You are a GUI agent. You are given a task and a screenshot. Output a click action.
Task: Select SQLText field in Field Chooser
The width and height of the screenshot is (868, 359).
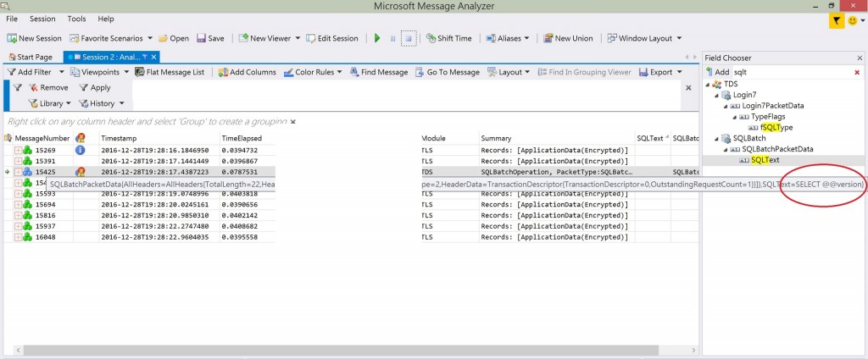pos(759,160)
